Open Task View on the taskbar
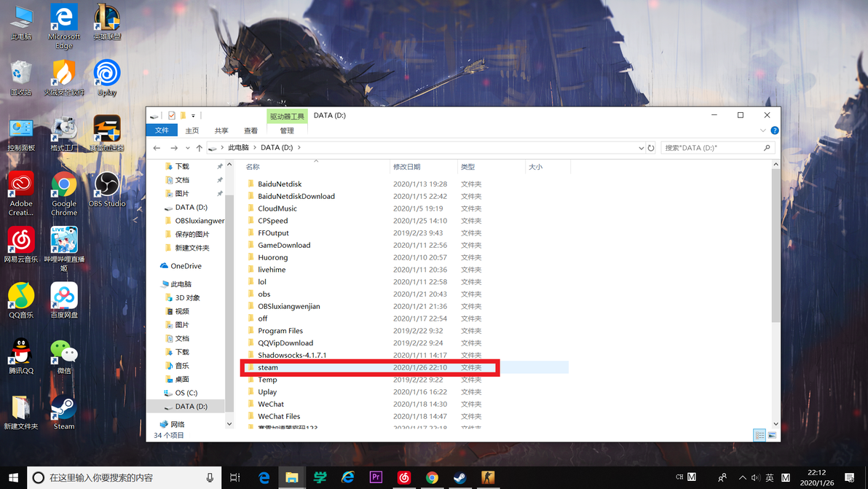The image size is (868, 489). [x=234, y=477]
